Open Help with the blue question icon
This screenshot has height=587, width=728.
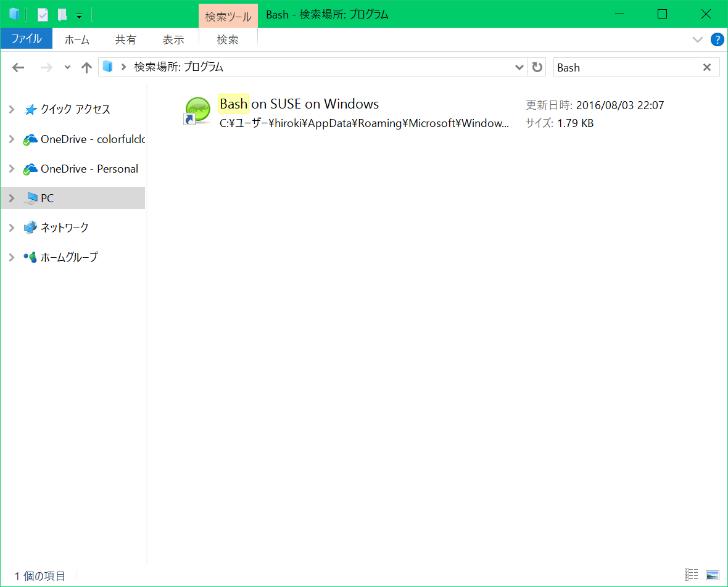718,39
